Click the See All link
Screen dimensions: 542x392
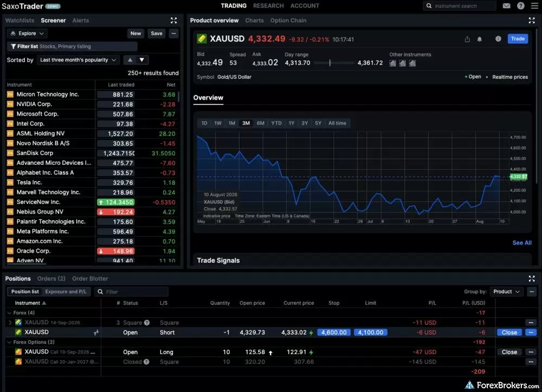(521, 243)
